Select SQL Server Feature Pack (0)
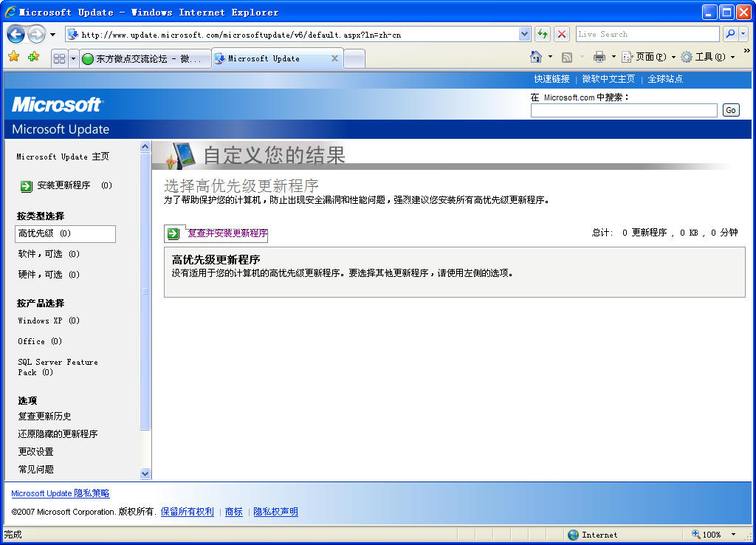The width and height of the screenshot is (756, 545). [x=58, y=367]
